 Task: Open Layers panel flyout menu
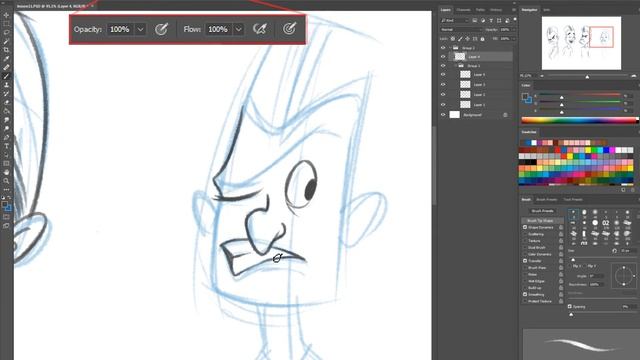[514, 10]
